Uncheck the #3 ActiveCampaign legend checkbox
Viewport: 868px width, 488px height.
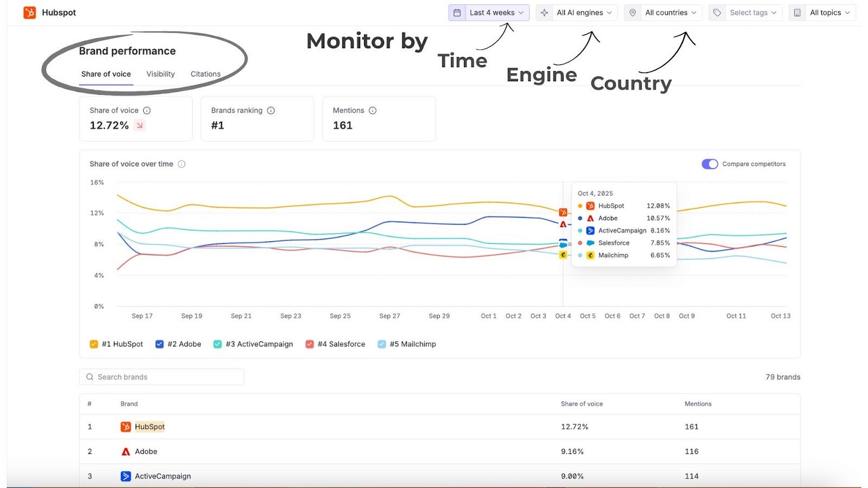coord(218,344)
